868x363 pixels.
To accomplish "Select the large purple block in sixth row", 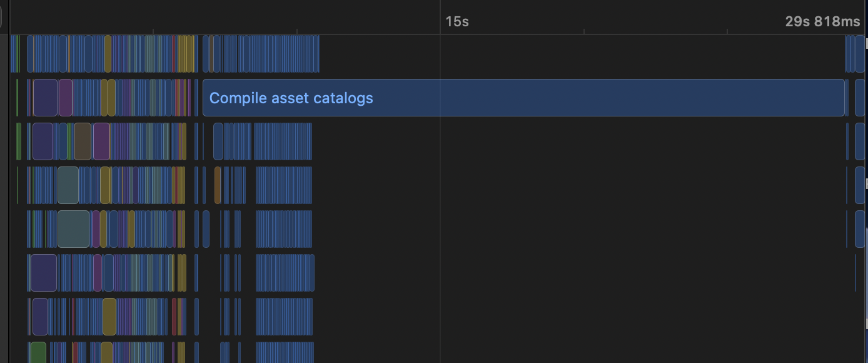I will [44, 273].
